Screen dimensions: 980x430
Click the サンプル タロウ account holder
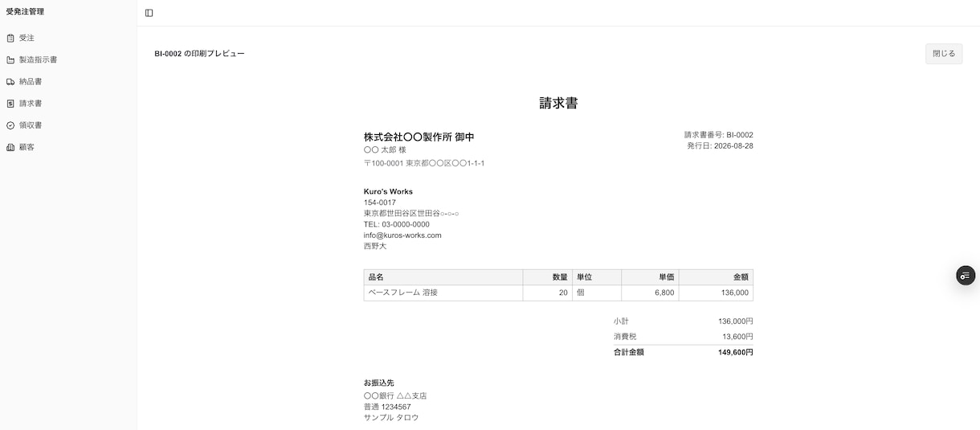391,417
